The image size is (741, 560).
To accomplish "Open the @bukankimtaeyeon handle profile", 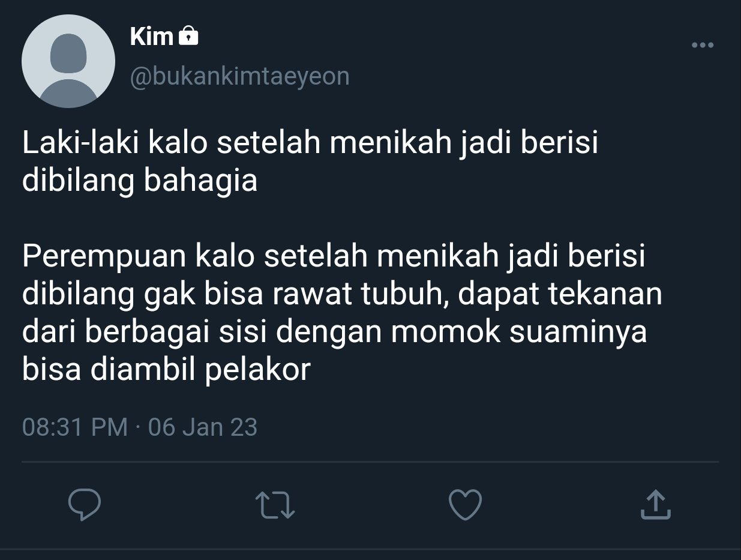I will tap(239, 76).
